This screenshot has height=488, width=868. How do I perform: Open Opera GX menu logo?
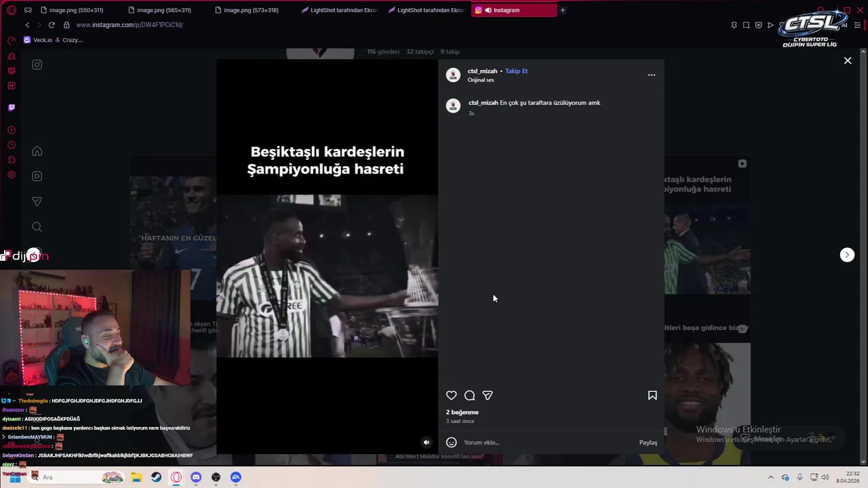pos(12,10)
